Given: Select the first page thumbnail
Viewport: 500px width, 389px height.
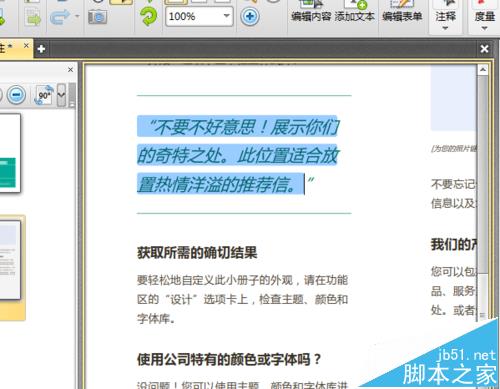Looking at the screenshot, I should point(10,153).
